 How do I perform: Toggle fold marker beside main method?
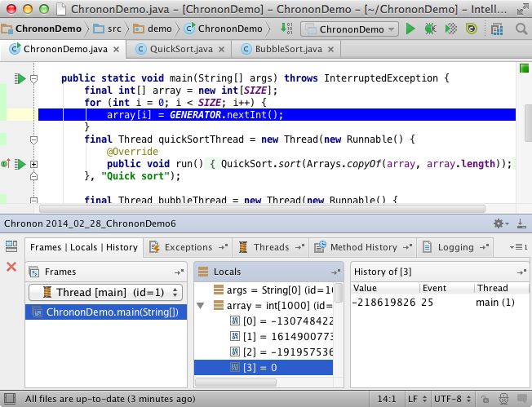[34, 79]
